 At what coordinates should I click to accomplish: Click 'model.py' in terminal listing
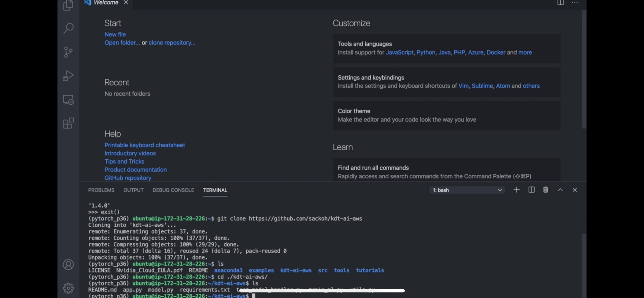point(160,290)
